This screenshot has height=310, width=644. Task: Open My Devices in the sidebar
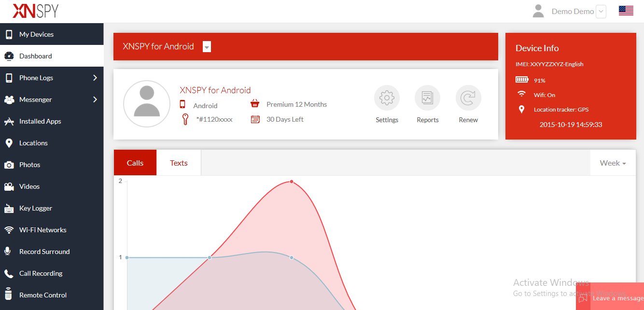[52, 34]
